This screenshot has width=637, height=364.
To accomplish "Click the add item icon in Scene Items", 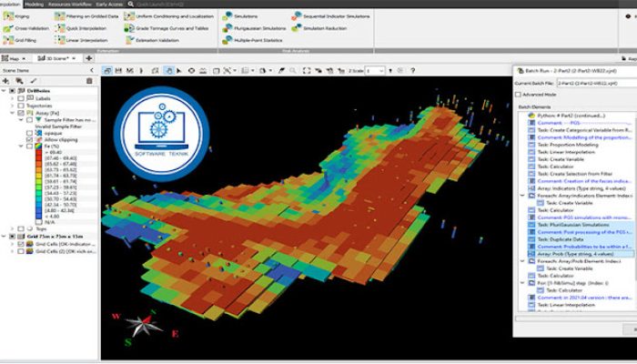I will tap(5, 81).
